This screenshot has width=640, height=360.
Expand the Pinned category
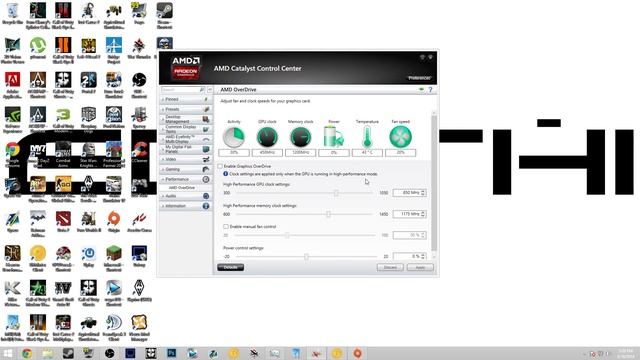[x=186, y=99]
